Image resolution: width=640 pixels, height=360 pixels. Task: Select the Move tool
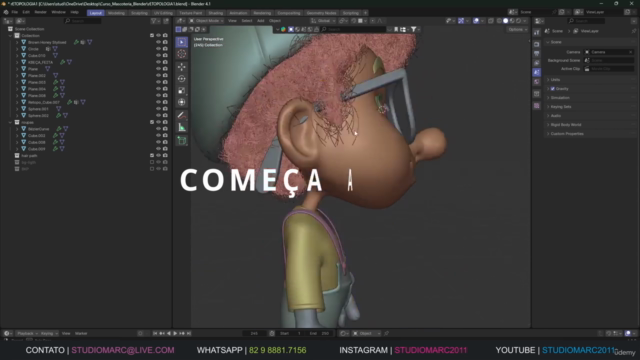tap(182, 67)
